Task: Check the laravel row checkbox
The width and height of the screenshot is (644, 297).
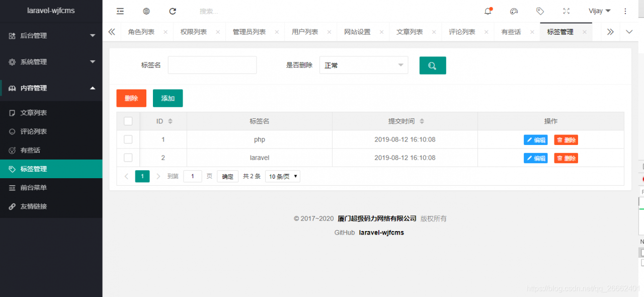Action: (128, 158)
